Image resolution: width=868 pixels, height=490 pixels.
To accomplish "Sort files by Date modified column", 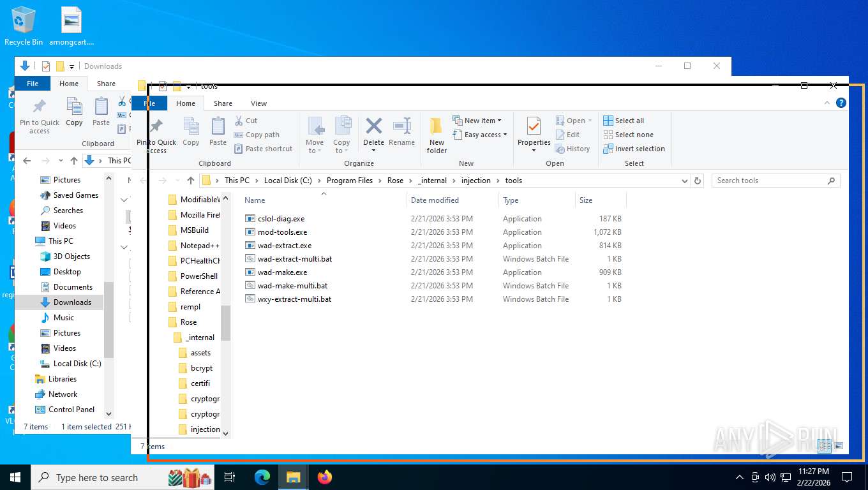I will point(453,200).
